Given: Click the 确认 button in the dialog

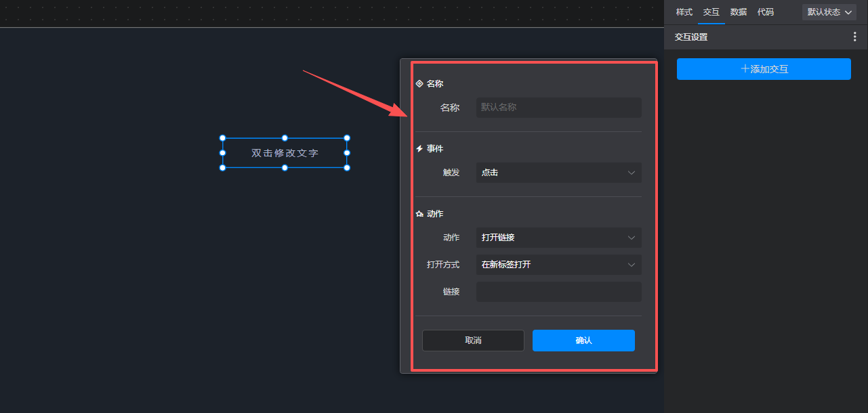Looking at the screenshot, I should point(583,341).
